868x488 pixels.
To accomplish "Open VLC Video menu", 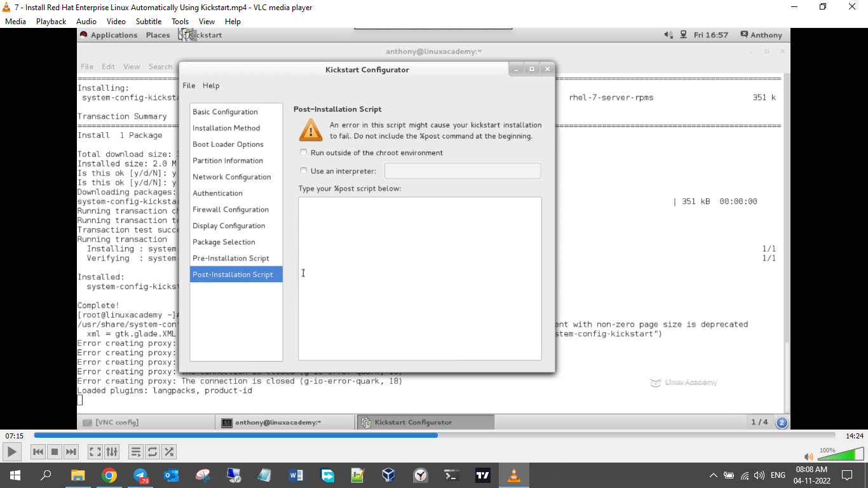I will coord(116,21).
